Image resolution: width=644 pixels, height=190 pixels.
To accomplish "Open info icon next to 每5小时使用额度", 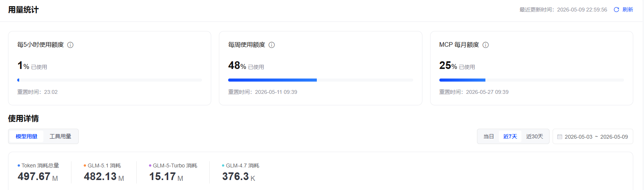I will point(70,45).
